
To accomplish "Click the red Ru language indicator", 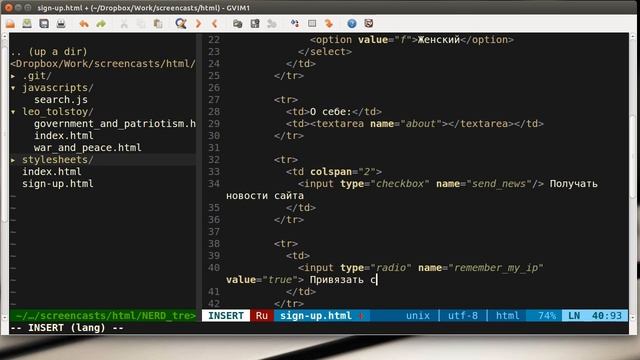I will [262, 316].
